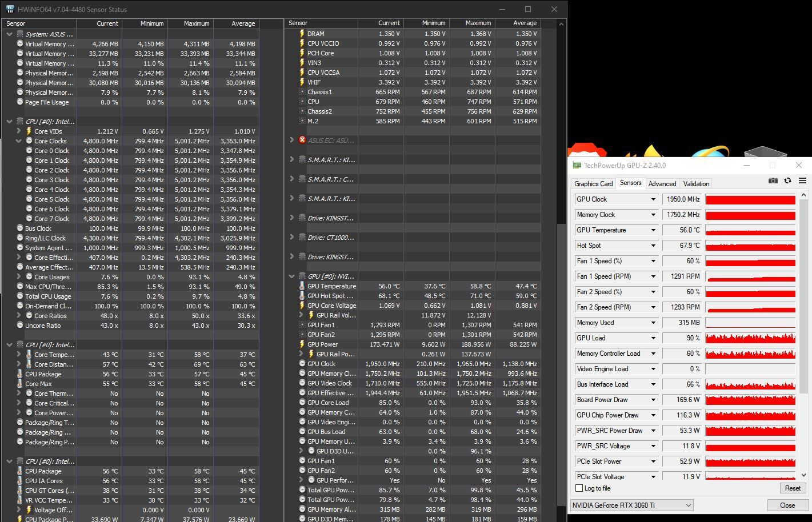Switch to the Graphics Card tab
The width and height of the screenshot is (812, 522).
pyautogui.click(x=594, y=184)
